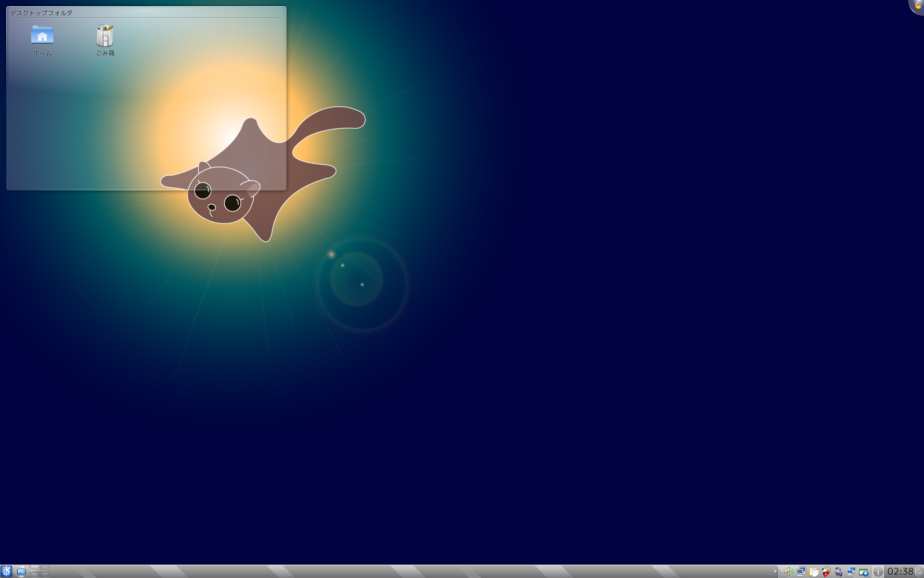Open the volume speaker tray icon
The height and width of the screenshot is (578, 924).
pyautogui.click(x=788, y=572)
